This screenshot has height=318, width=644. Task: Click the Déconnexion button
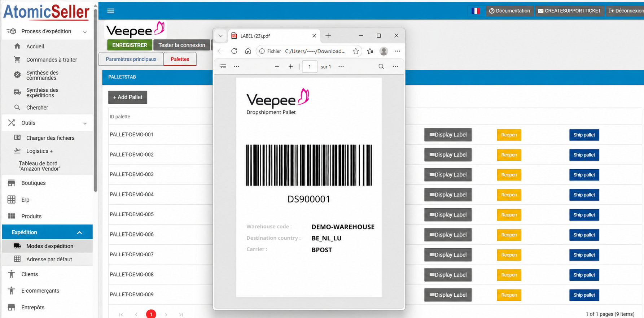point(625,11)
